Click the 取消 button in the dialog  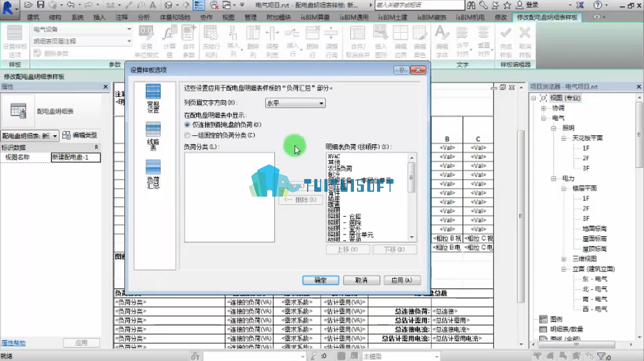click(361, 280)
